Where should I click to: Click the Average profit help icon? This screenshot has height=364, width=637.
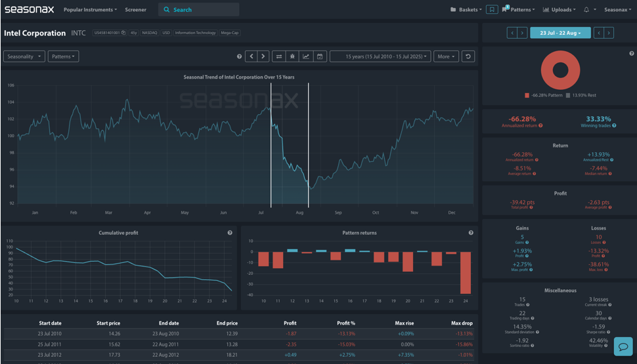point(610,208)
